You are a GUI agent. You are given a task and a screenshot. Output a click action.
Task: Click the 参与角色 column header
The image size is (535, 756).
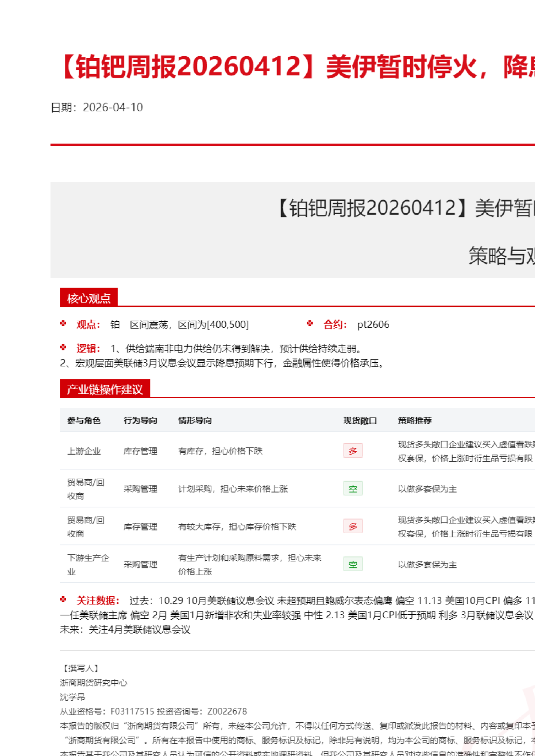[x=84, y=420]
